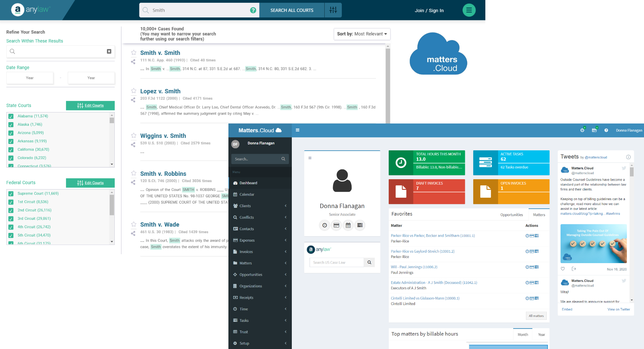644x349 pixels.
Task: Click All matters button
Action: coord(536,316)
